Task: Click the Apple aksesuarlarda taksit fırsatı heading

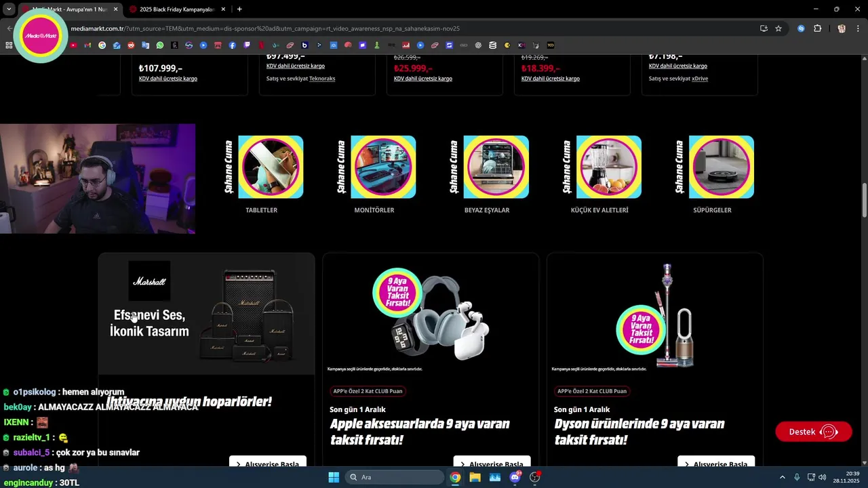Action: (419, 432)
